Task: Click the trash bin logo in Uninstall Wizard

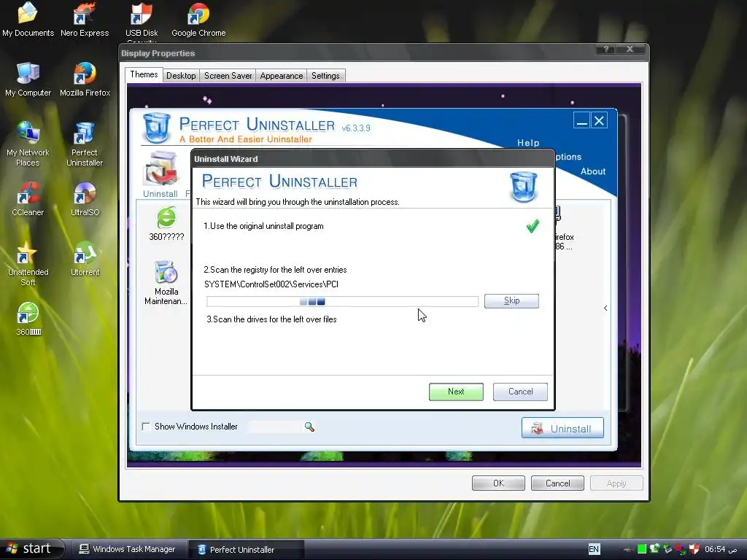Action: coord(523,187)
